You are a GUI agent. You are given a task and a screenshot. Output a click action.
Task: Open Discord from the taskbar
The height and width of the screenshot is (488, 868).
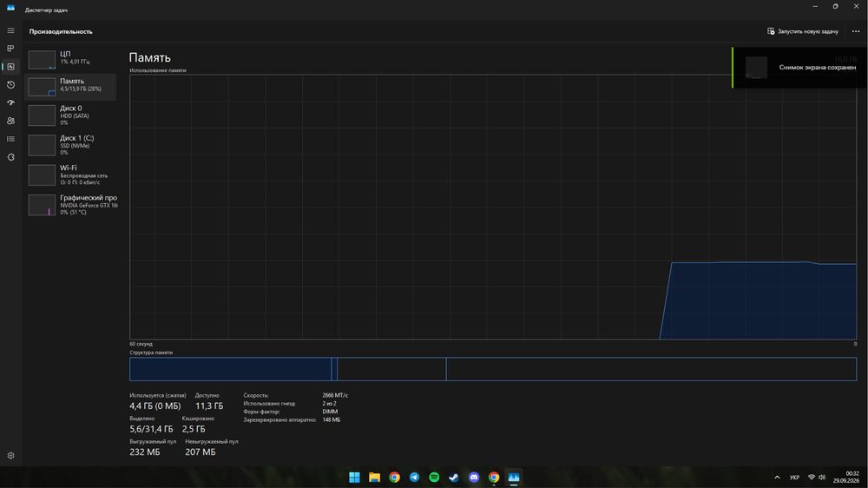pyautogui.click(x=474, y=477)
